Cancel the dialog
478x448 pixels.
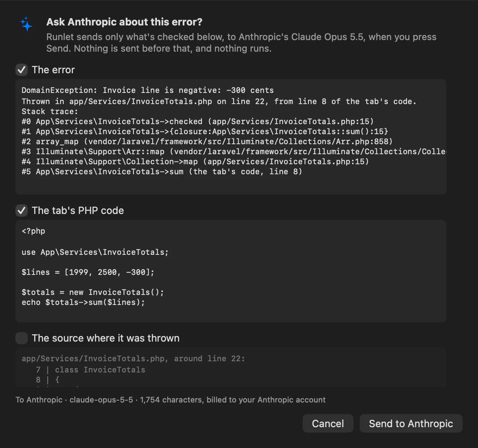pos(328,423)
